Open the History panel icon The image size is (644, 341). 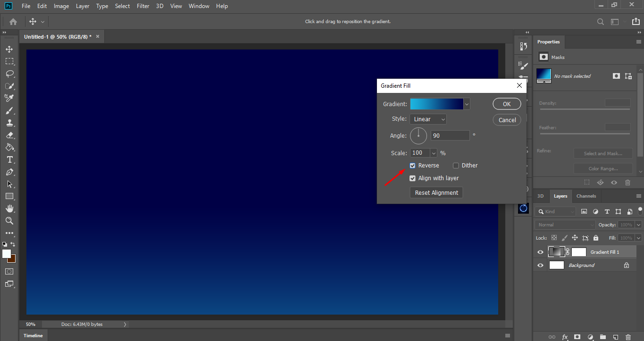(x=523, y=46)
